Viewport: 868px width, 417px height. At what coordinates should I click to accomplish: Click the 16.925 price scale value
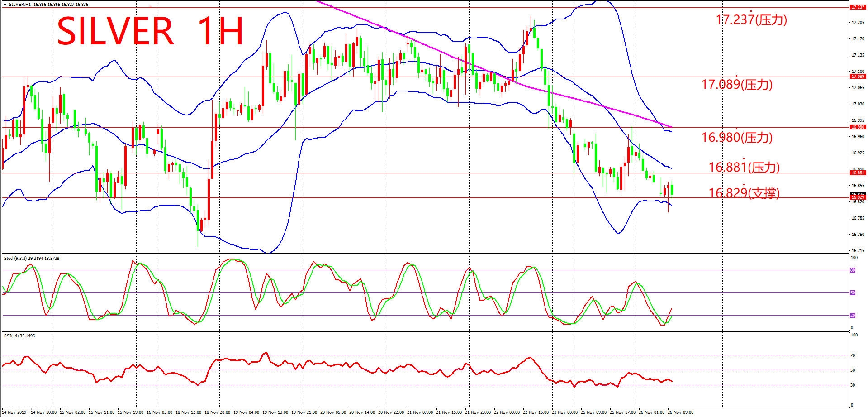[x=858, y=153]
